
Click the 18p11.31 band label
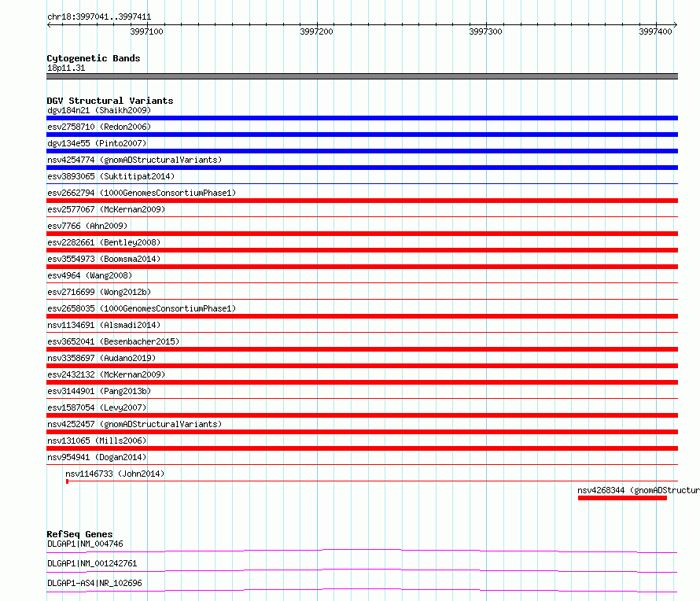coord(66,68)
